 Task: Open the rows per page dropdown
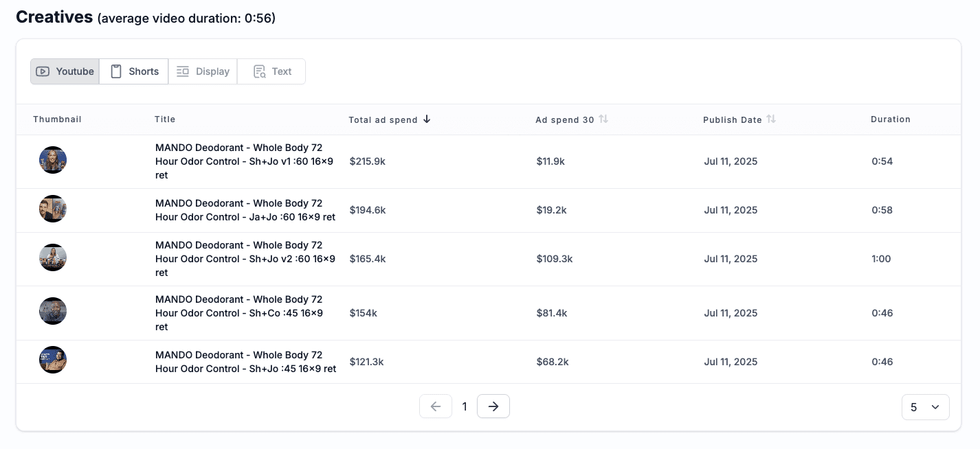(x=925, y=407)
